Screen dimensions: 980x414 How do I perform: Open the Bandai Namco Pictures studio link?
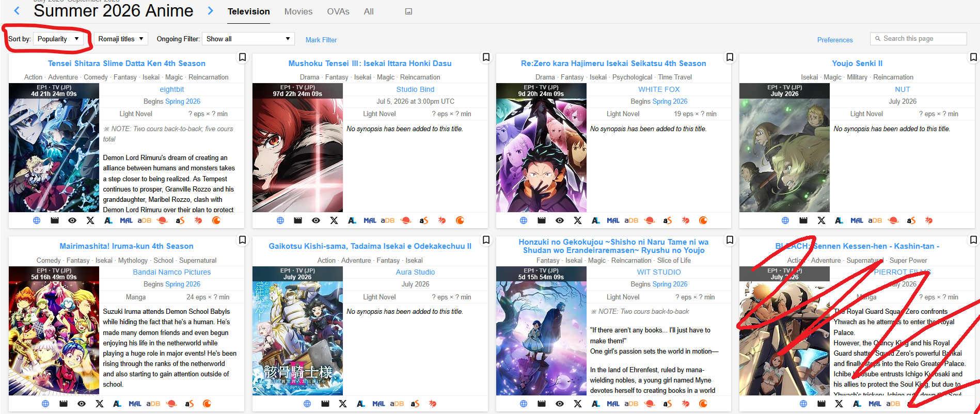pyautogui.click(x=172, y=272)
